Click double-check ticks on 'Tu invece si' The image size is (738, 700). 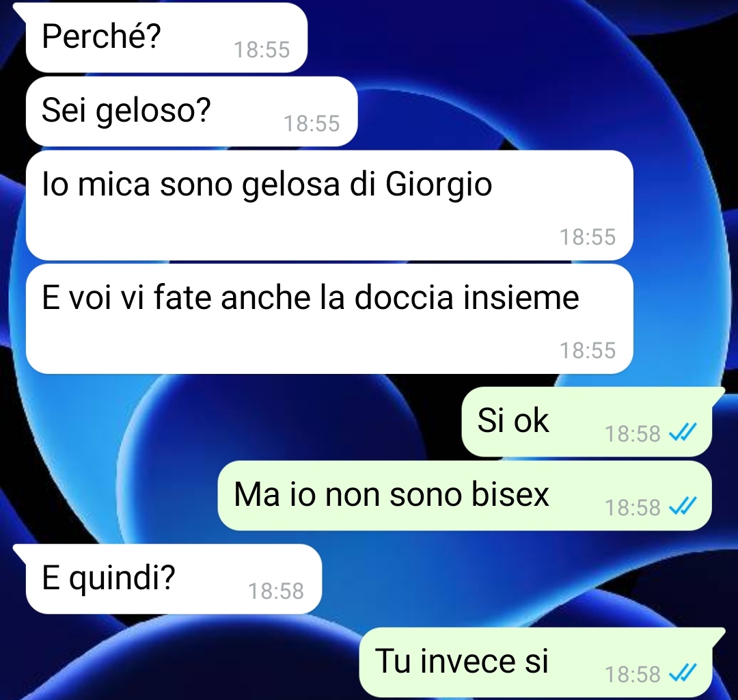(683, 672)
